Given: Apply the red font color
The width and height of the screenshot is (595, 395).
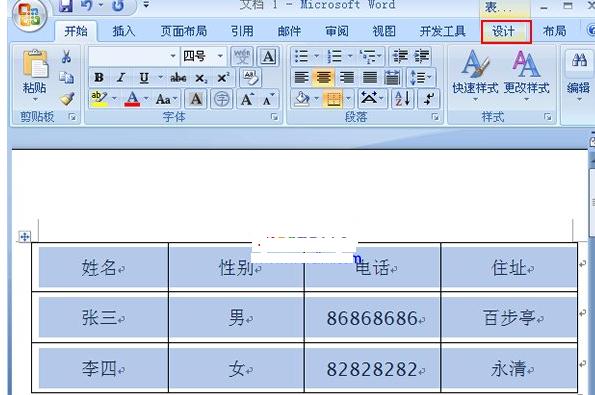Looking at the screenshot, I should (x=132, y=99).
